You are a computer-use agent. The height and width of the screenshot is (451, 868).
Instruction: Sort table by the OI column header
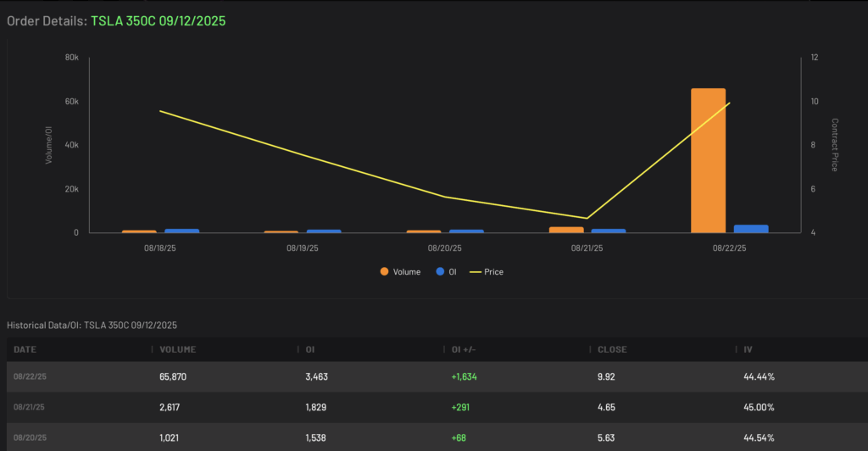click(x=310, y=349)
